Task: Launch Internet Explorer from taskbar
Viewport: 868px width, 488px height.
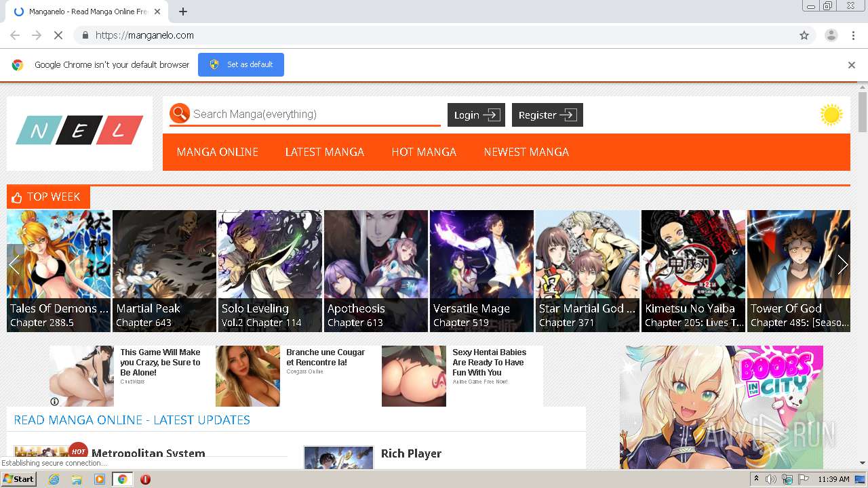Action: point(54,479)
